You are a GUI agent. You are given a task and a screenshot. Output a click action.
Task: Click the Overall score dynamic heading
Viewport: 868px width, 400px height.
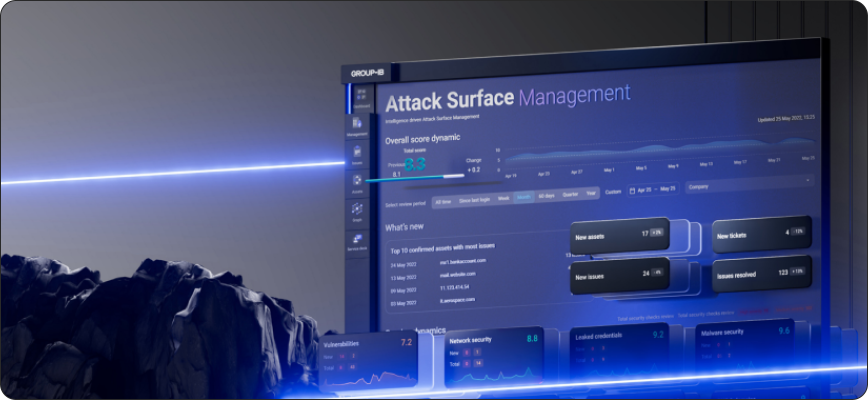(422, 139)
